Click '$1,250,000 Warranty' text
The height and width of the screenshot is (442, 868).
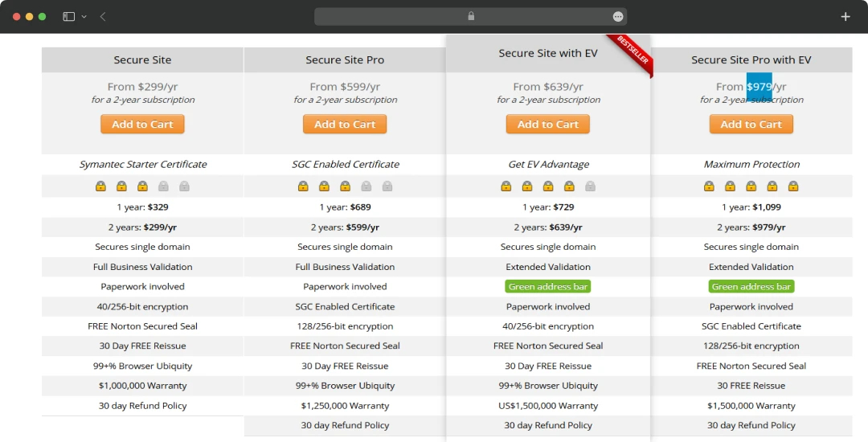(345, 406)
